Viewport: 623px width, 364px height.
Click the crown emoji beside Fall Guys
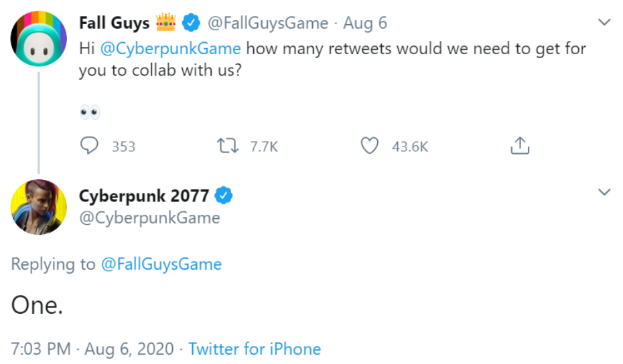pos(165,22)
